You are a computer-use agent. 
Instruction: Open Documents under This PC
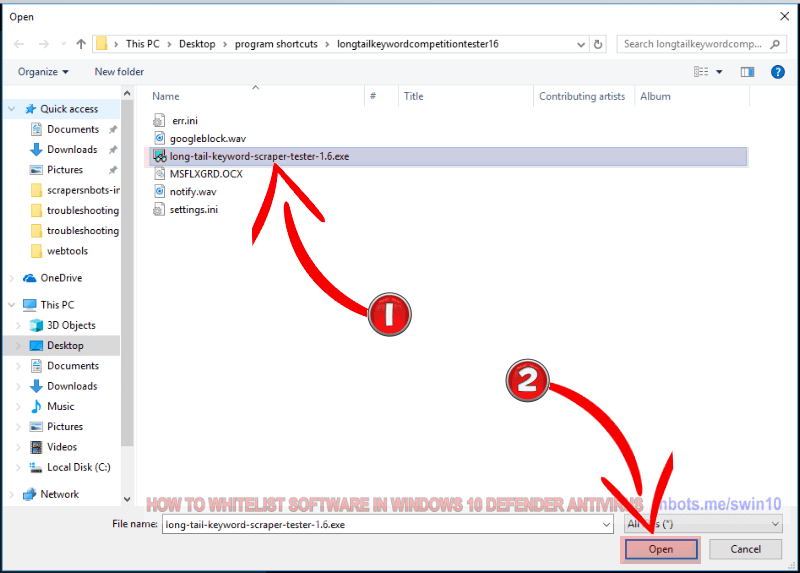point(73,366)
